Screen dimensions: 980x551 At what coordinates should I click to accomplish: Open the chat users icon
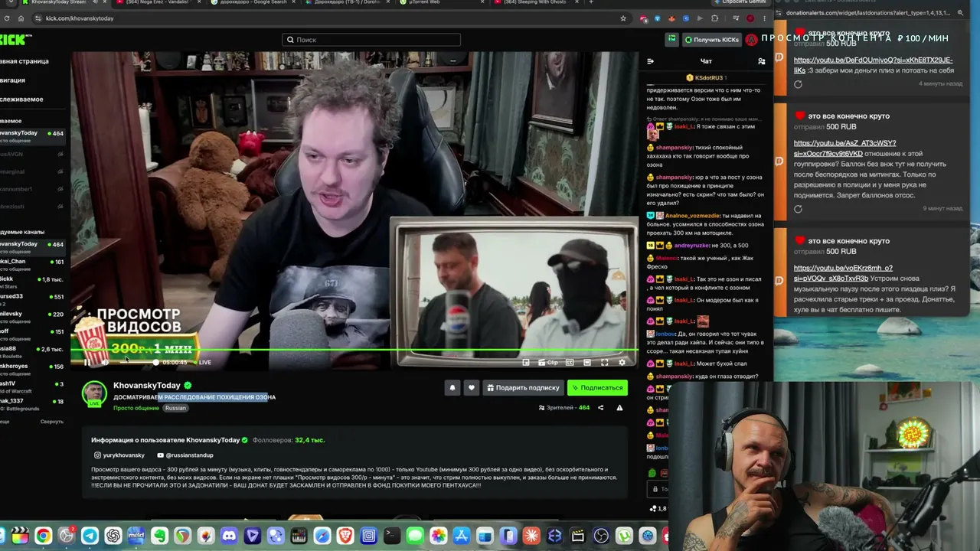pyautogui.click(x=761, y=61)
